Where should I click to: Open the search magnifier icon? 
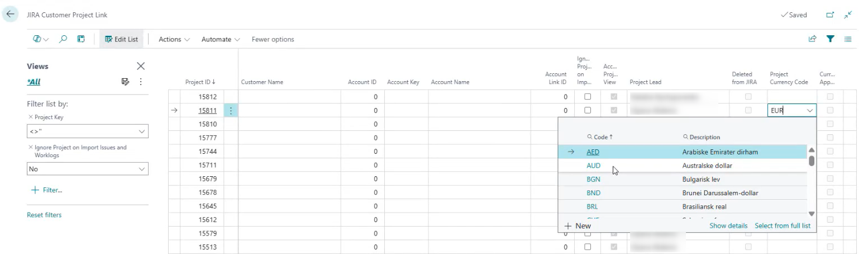[63, 39]
